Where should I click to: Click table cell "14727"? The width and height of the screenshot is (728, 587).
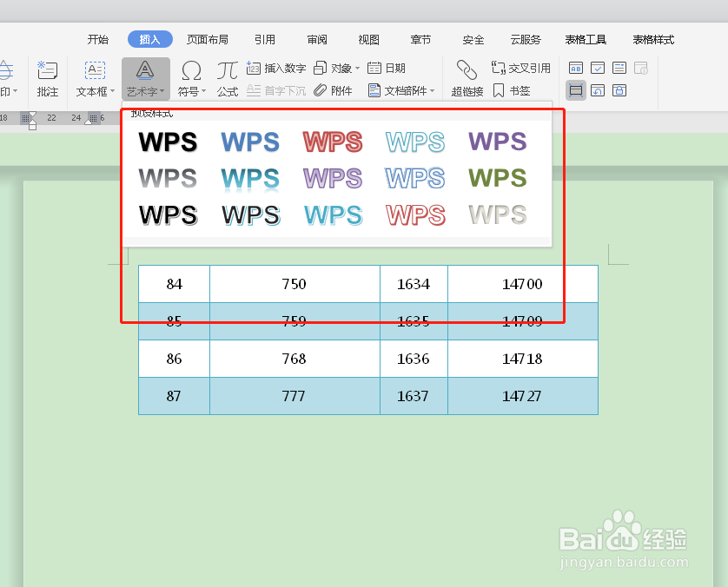point(523,396)
